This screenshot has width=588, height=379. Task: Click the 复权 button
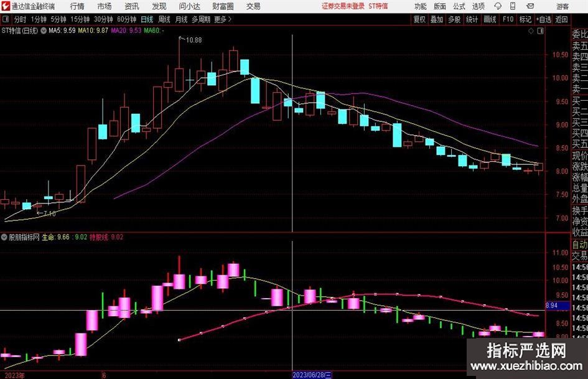point(419,19)
